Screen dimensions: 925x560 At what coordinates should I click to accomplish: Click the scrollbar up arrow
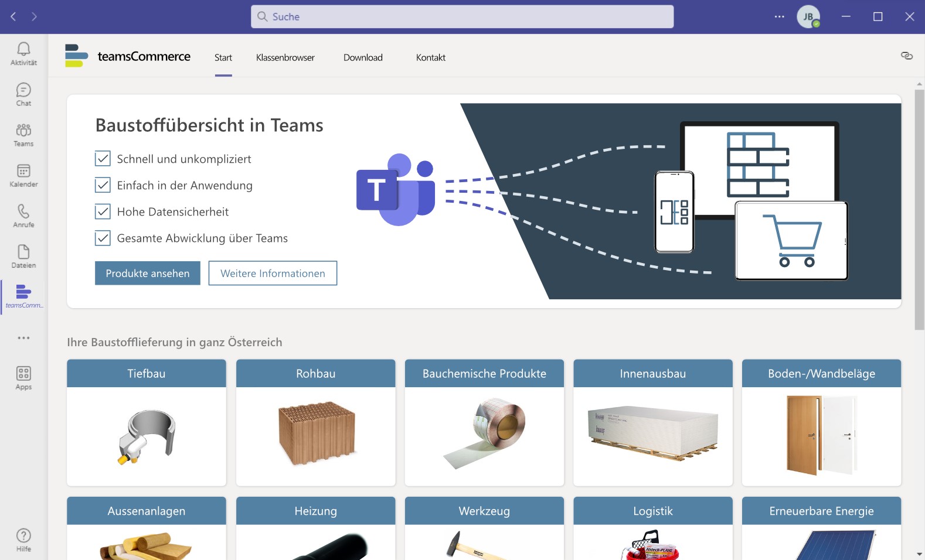point(919,84)
